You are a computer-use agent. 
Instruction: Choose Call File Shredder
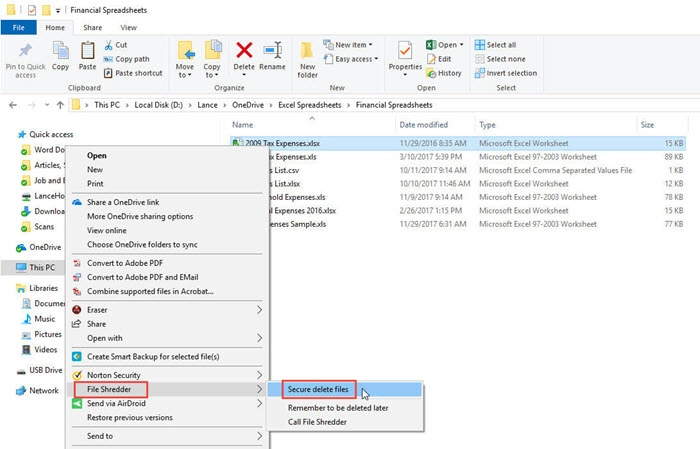tap(317, 422)
